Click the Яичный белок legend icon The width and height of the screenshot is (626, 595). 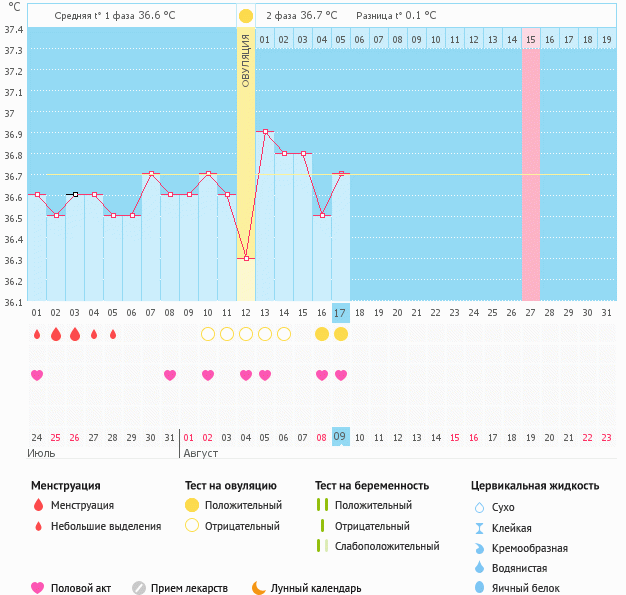click(x=479, y=588)
